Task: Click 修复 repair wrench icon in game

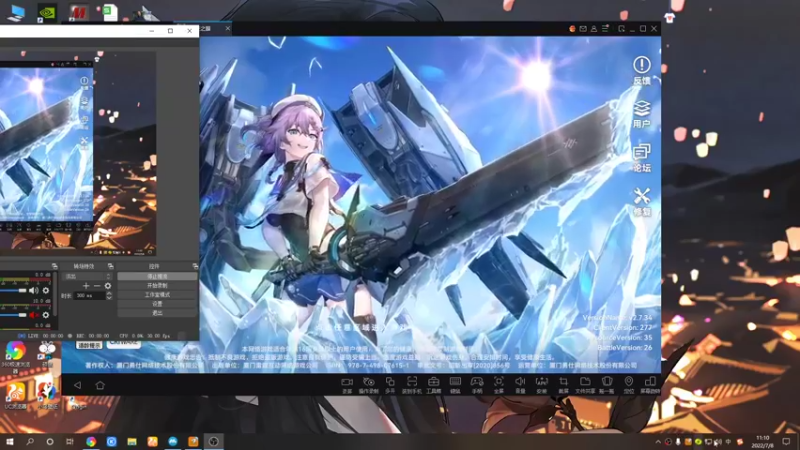Action: click(x=641, y=202)
